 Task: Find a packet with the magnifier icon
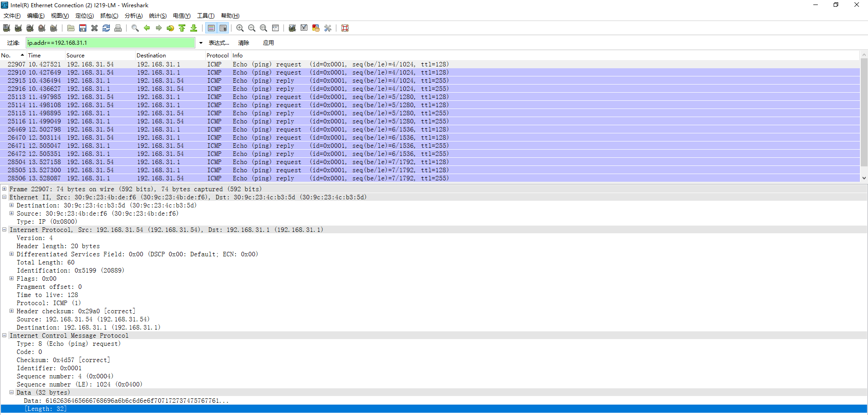[135, 28]
